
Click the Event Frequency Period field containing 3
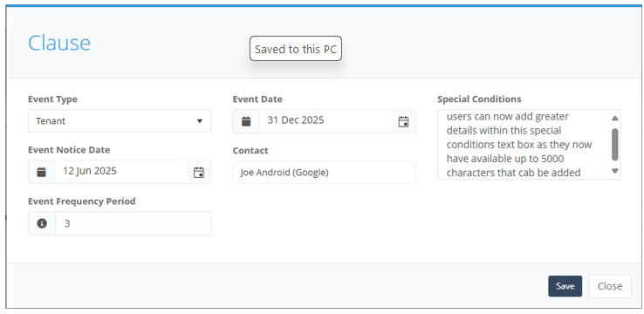(134, 223)
